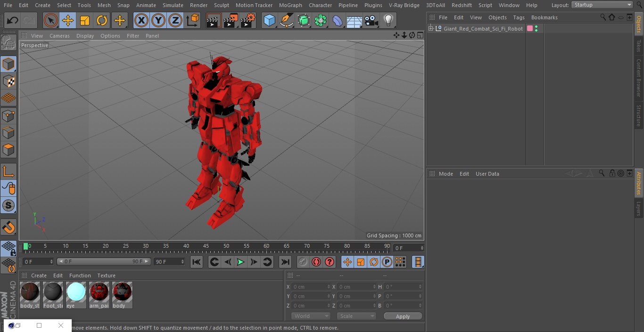Go to start of animation

click(x=197, y=262)
